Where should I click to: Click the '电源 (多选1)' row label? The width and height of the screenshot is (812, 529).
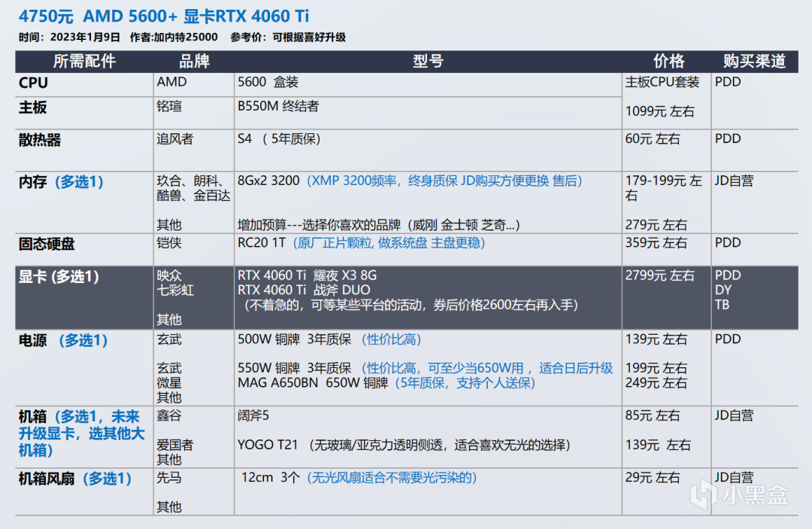click(x=63, y=341)
